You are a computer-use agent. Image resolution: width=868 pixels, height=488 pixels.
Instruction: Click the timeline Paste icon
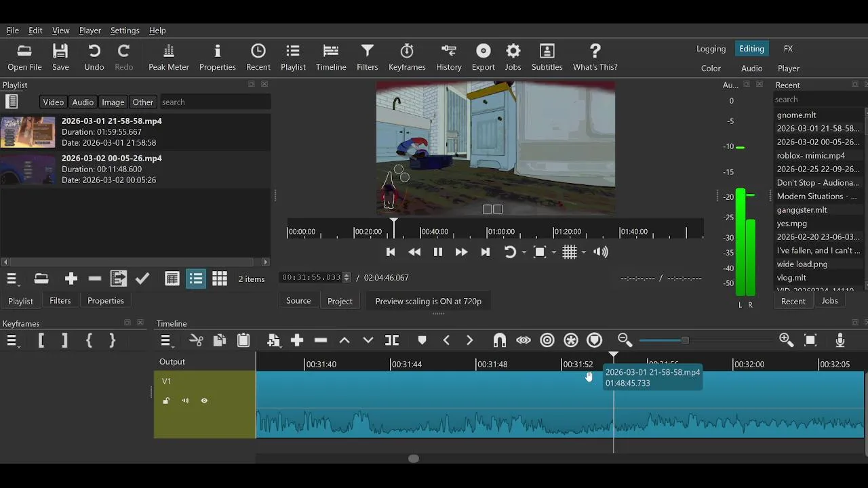(243, 340)
